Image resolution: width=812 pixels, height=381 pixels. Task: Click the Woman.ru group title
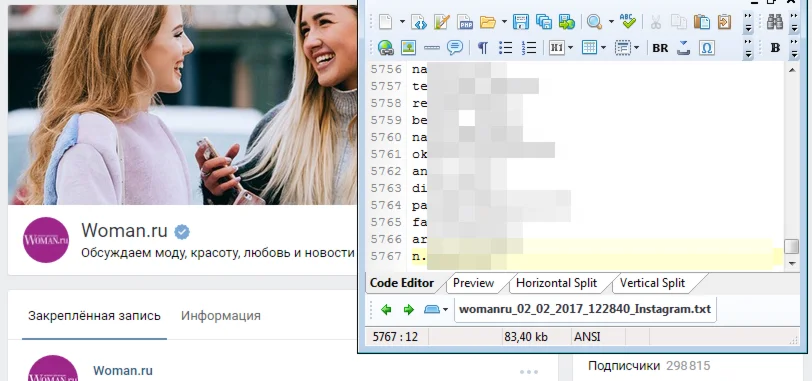click(x=124, y=230)
